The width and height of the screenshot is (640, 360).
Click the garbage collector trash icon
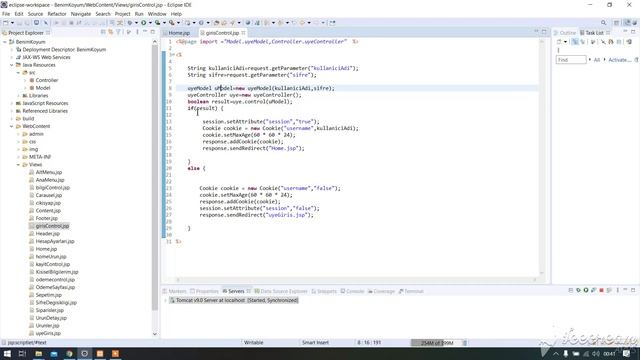[x=464, y=343]
